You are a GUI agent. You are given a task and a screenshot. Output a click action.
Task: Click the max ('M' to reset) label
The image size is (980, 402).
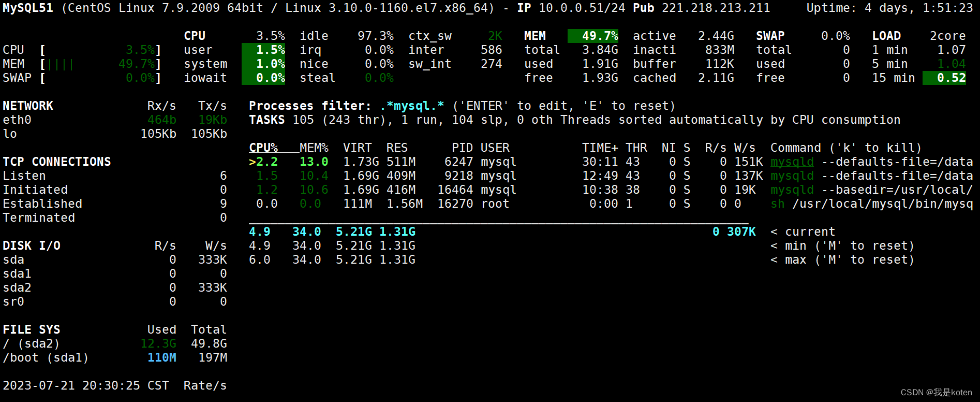tap(843, 260)
